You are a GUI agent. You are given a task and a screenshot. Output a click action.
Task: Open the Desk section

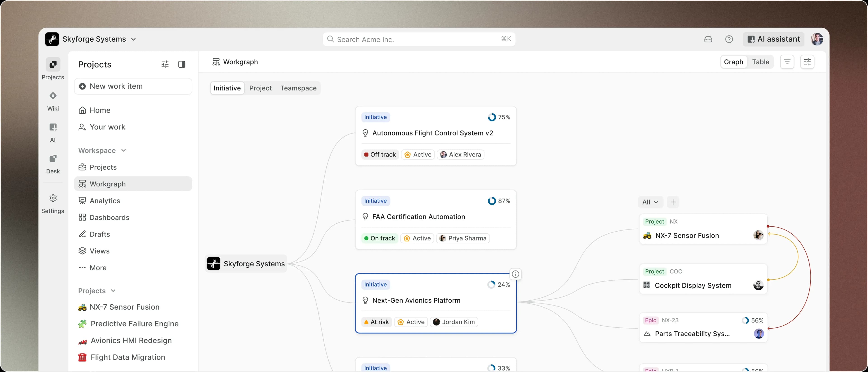pos(53,164)
